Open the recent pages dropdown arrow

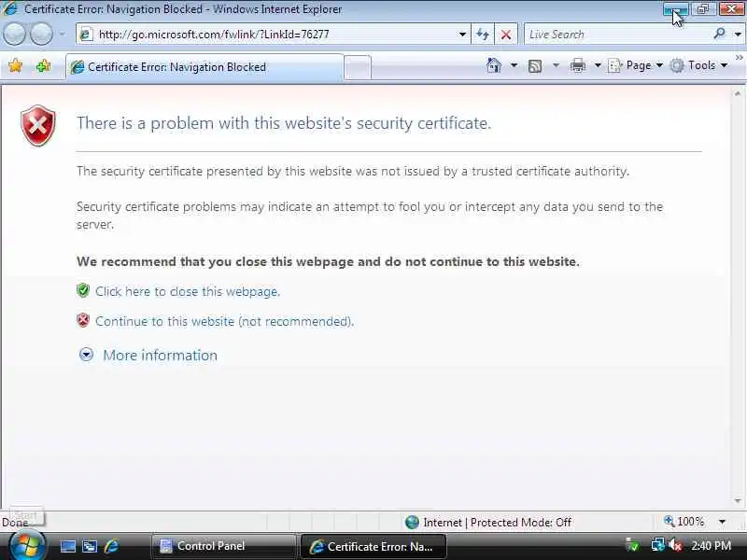[62, 35]
